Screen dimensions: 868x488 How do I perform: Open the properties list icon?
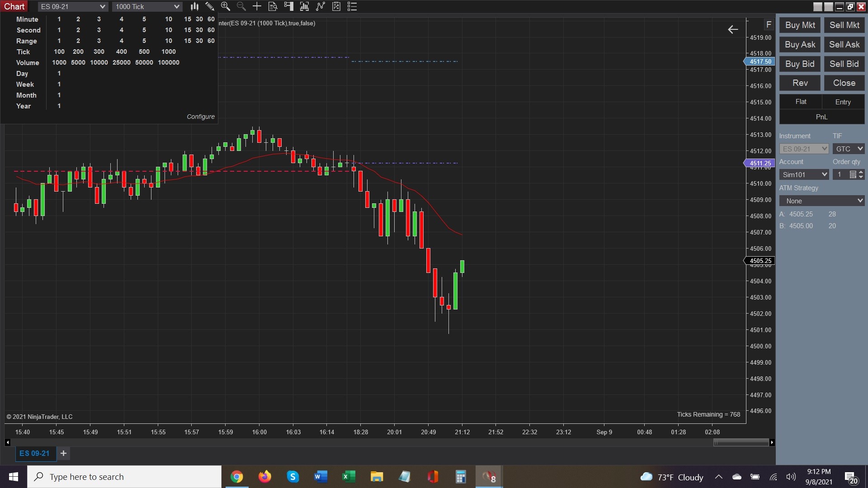pos(352,6)
